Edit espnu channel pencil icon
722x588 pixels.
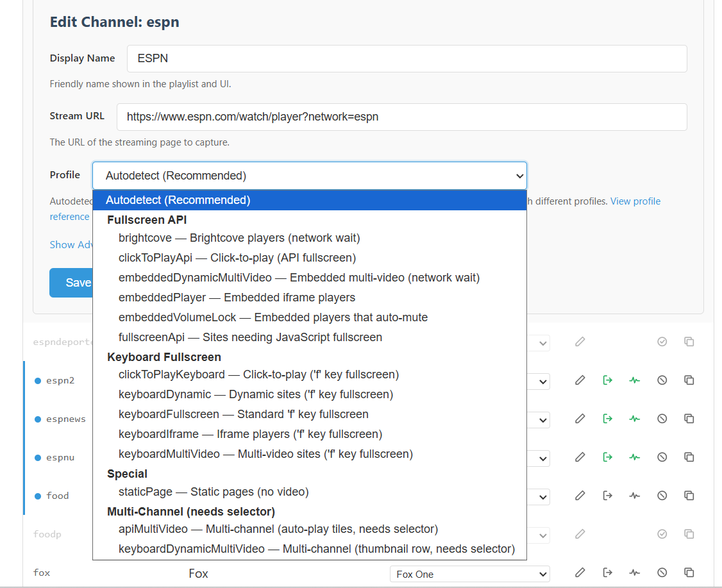580,457
